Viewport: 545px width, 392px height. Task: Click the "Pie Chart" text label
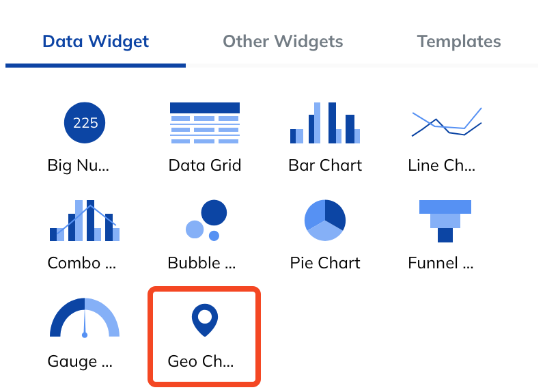click(x=325, y=263)
